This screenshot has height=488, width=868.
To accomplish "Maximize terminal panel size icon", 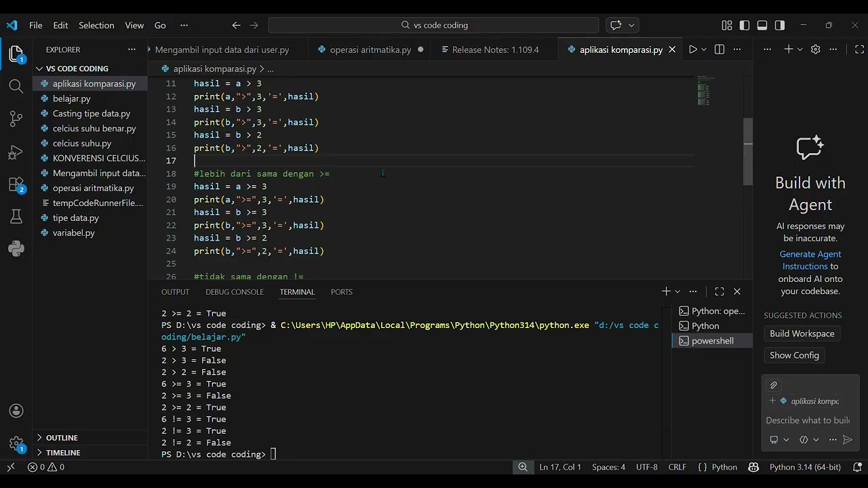I will (x=719, y=291).
